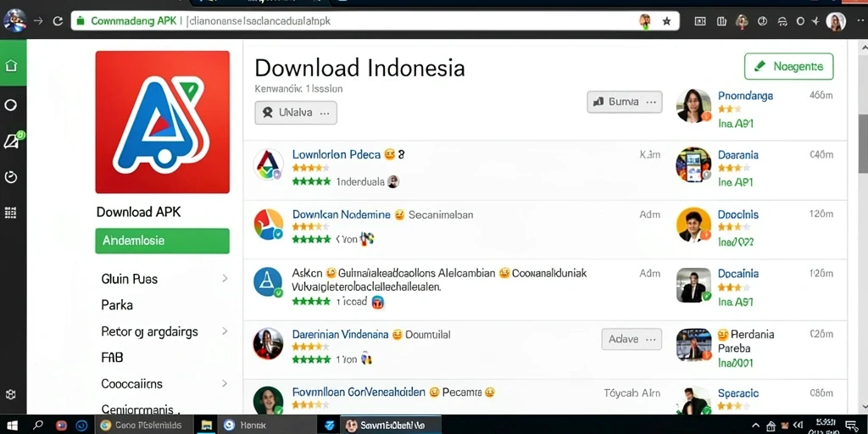
Task: Open the Doocinis sidebar link
Action: pyautogui.click(x=738, y=214)
